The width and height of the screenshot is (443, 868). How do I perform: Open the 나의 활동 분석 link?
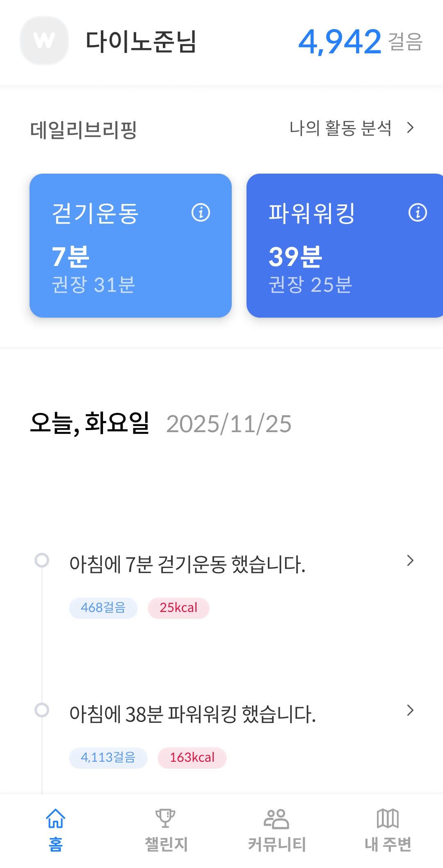click(x=340, y=128)
